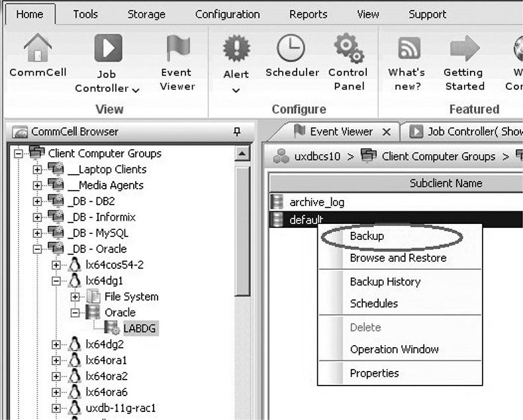Click the CommCell Browser header icon

coord(20,132)
